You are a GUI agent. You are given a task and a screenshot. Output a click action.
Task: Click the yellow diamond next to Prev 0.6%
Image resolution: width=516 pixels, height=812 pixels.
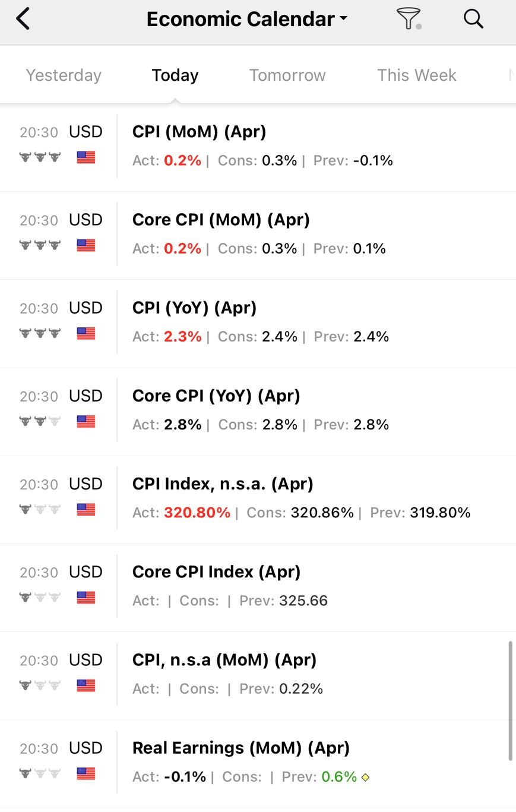click(x=365, y=777)
